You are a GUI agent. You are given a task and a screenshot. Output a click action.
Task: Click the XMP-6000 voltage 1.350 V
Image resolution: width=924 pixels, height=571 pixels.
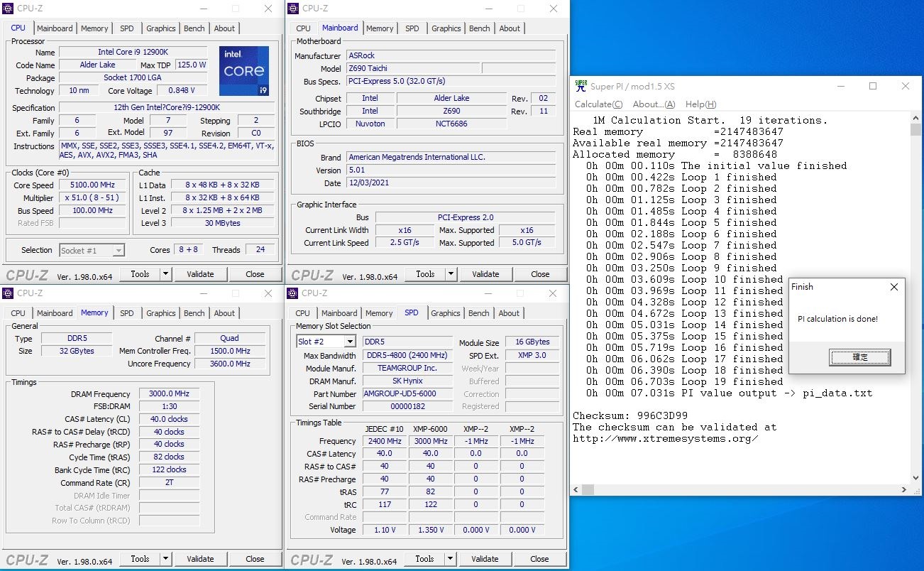point(430,530)
